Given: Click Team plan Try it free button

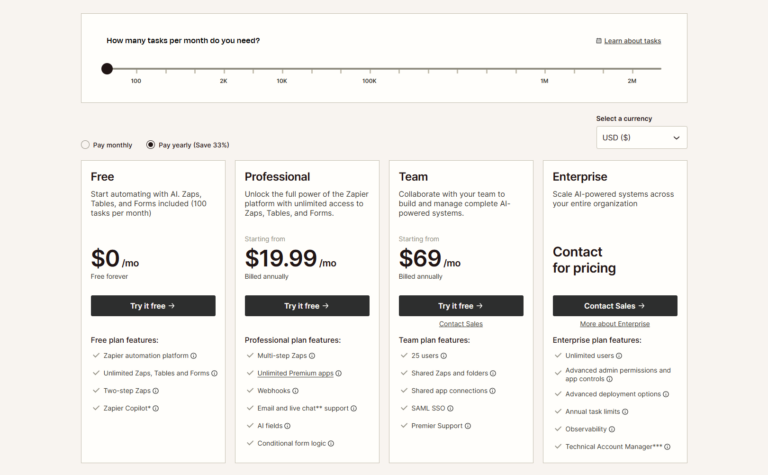Looking at the screenshot, I should (x=461, y=306).
